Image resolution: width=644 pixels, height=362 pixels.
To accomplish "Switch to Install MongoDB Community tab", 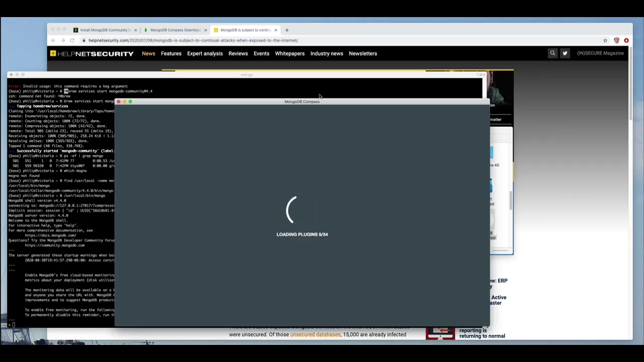I will [x=105, y=30].
